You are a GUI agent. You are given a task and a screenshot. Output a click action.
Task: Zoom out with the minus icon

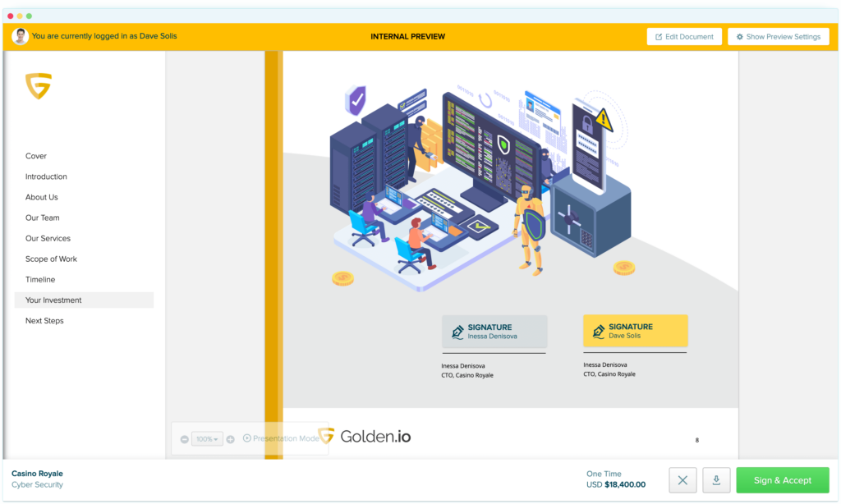coord(185,439)
